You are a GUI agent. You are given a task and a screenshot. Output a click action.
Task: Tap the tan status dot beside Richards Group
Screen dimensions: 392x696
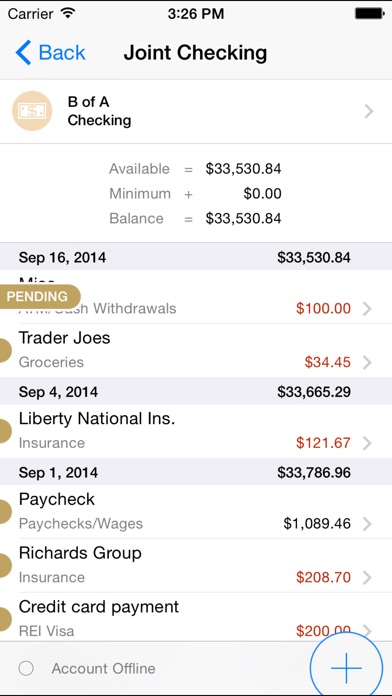4,565
